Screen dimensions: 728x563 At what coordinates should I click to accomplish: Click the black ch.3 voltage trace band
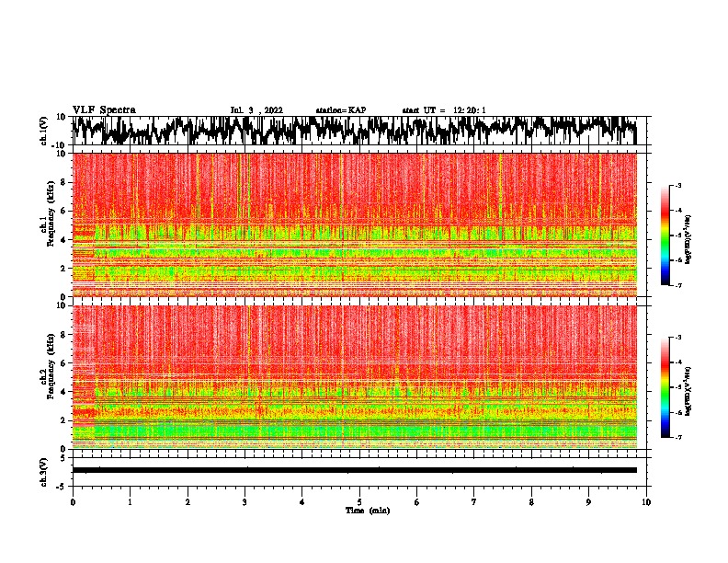pyautogui.click(x=354, y=470)
